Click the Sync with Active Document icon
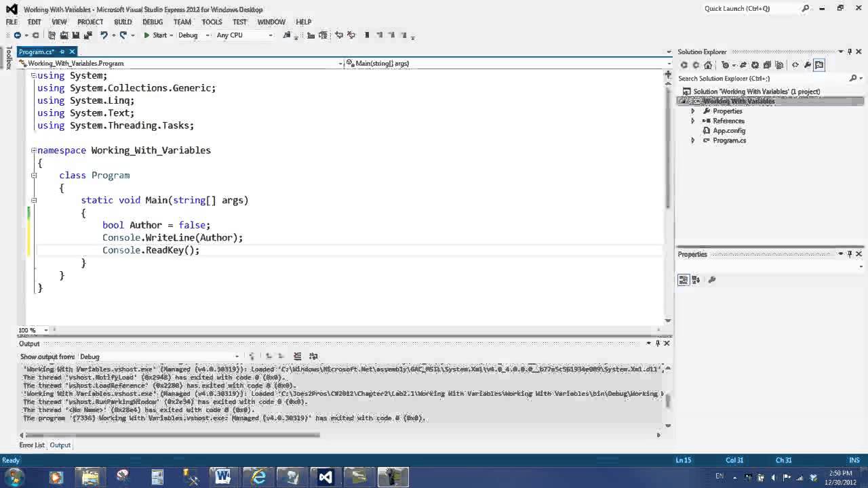The height and width of the screenshot is (488, 868). coord(743,65)
